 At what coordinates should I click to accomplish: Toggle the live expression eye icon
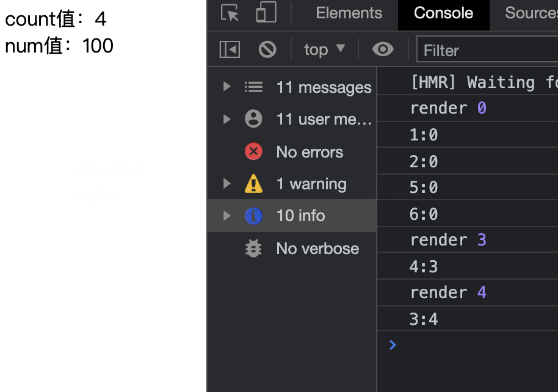(383, 49)
